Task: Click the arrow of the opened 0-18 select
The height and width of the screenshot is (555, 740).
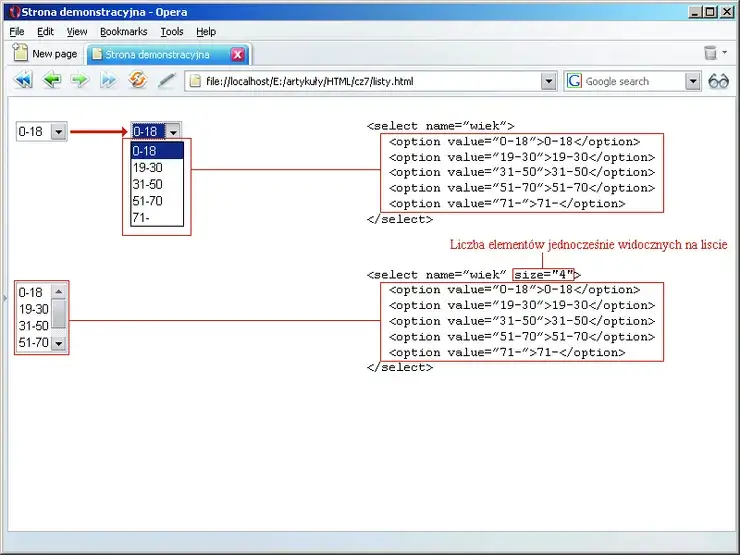Action: click(x=173, y=132)
